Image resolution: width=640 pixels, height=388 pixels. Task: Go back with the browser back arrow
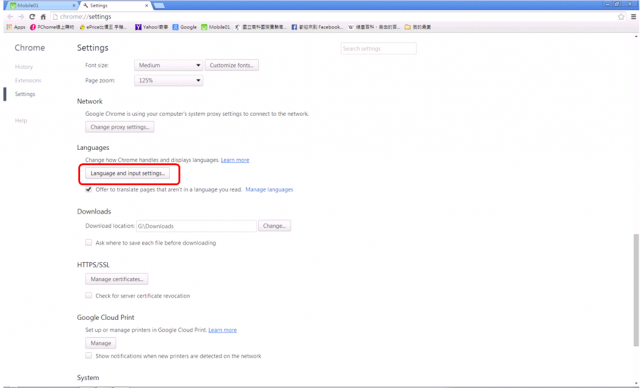[10, 17]
